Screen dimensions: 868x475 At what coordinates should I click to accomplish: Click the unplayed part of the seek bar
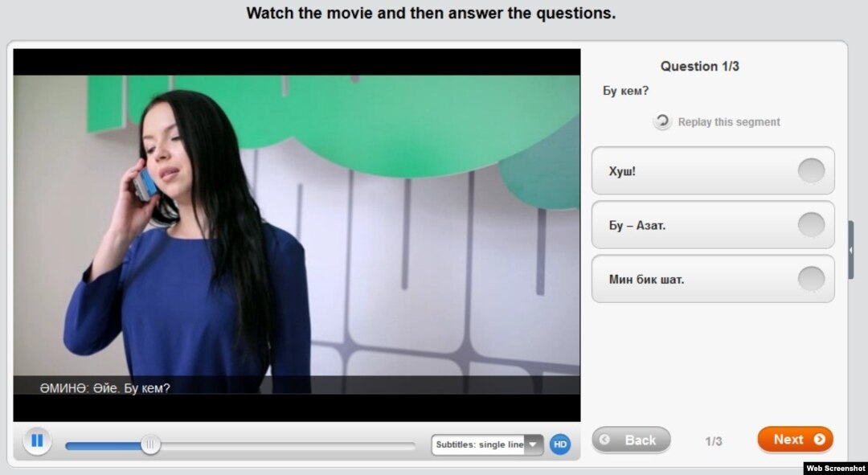[288, 444]
